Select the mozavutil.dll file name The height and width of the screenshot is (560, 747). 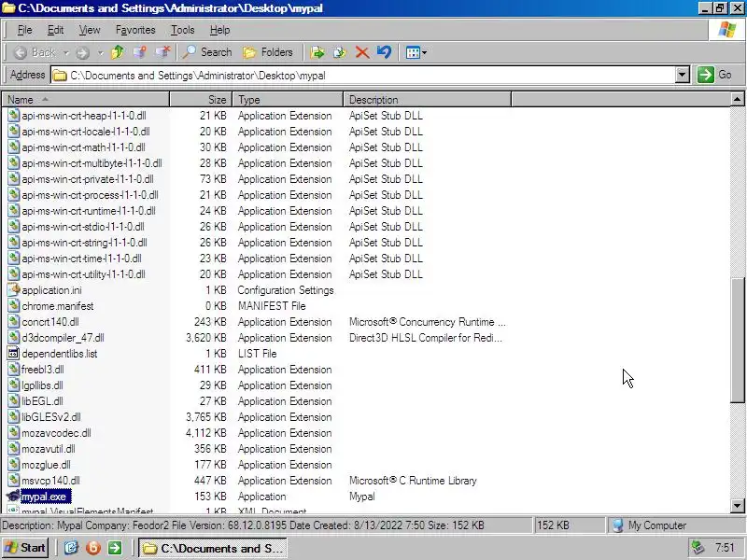[49, 449]
